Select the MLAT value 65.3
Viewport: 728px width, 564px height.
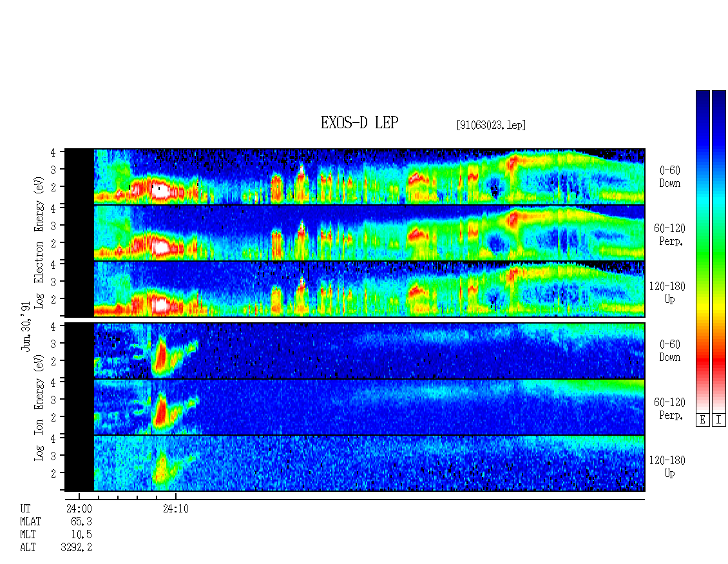[81, 521]
